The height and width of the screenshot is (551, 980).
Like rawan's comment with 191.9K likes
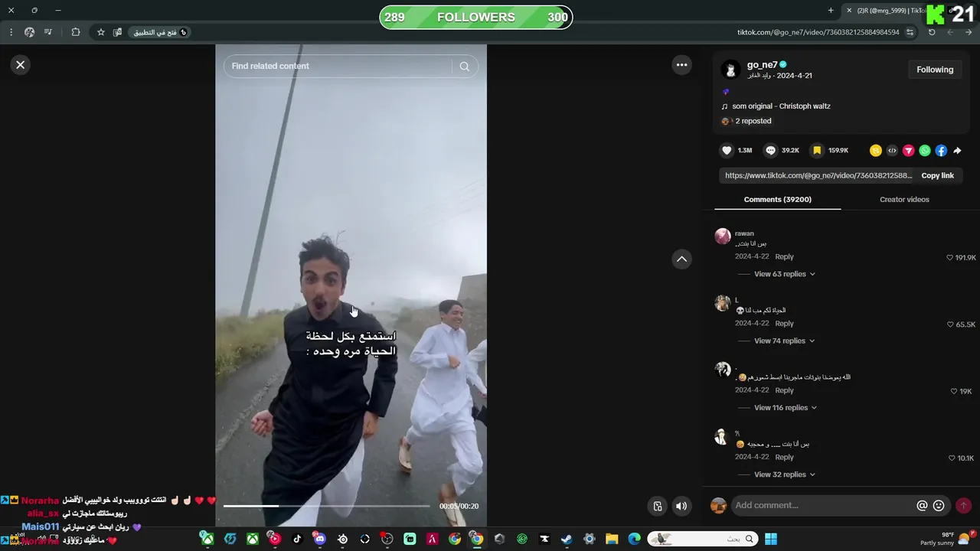[x=950, y=258]
